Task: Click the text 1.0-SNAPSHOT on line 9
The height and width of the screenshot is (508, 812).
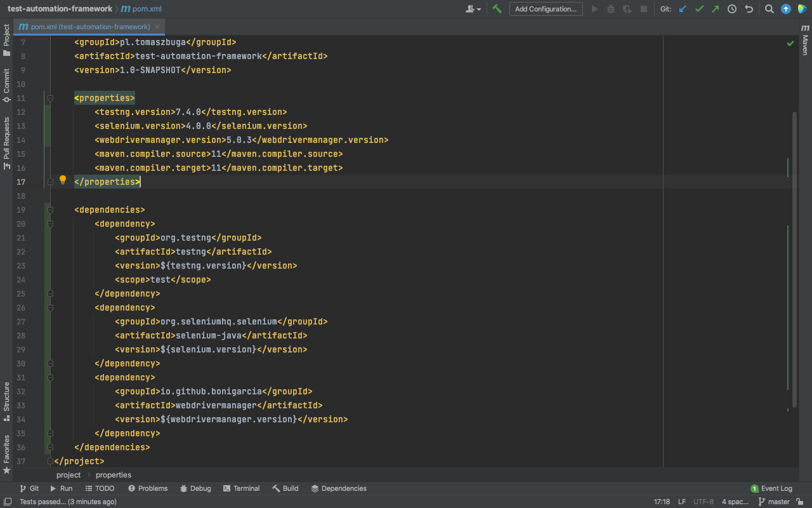Action: [x=150, y=70]
